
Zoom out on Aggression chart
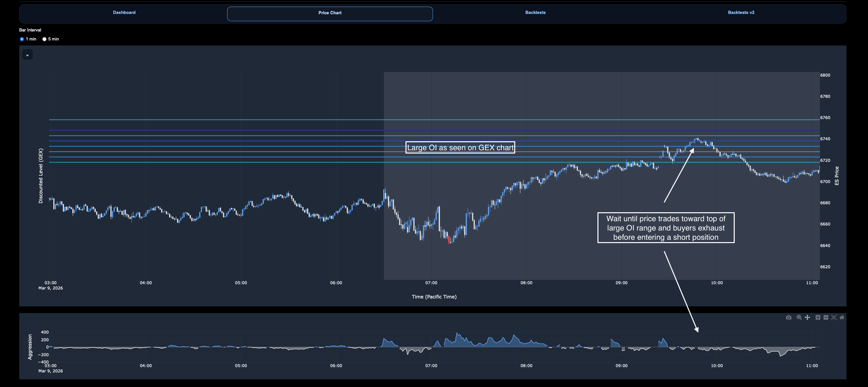click(x=826, y=318)
